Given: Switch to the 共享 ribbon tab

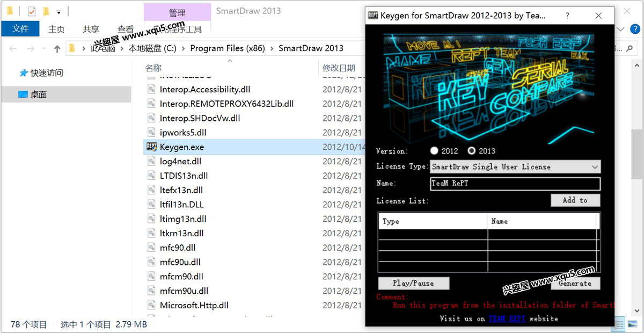Looking at the screenshot, I should (91, 29).
